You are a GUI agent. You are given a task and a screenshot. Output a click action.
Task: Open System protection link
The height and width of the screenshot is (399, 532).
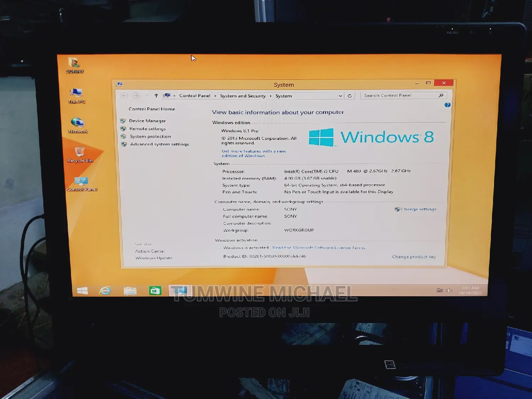pyautogui.click(x=150, y=137)
